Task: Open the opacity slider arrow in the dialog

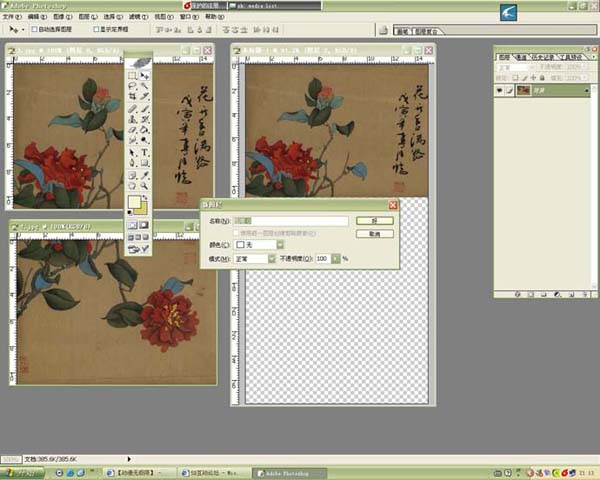Action: 335,259
